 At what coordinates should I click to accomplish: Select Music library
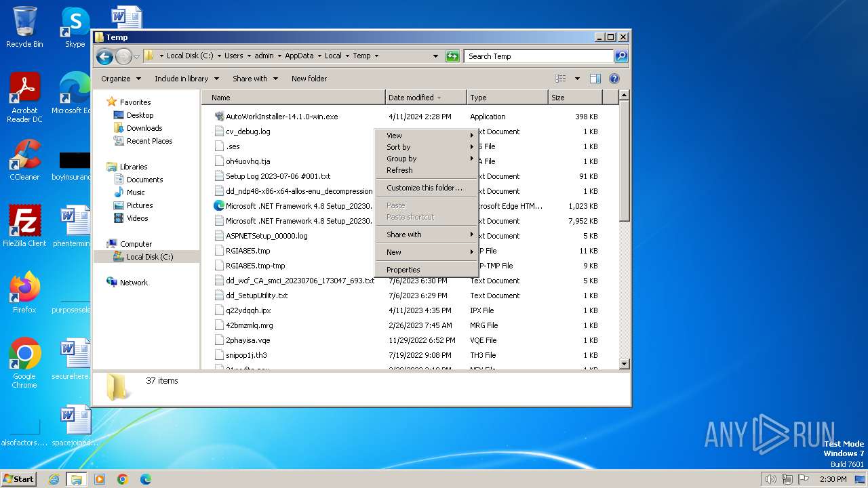136,192
